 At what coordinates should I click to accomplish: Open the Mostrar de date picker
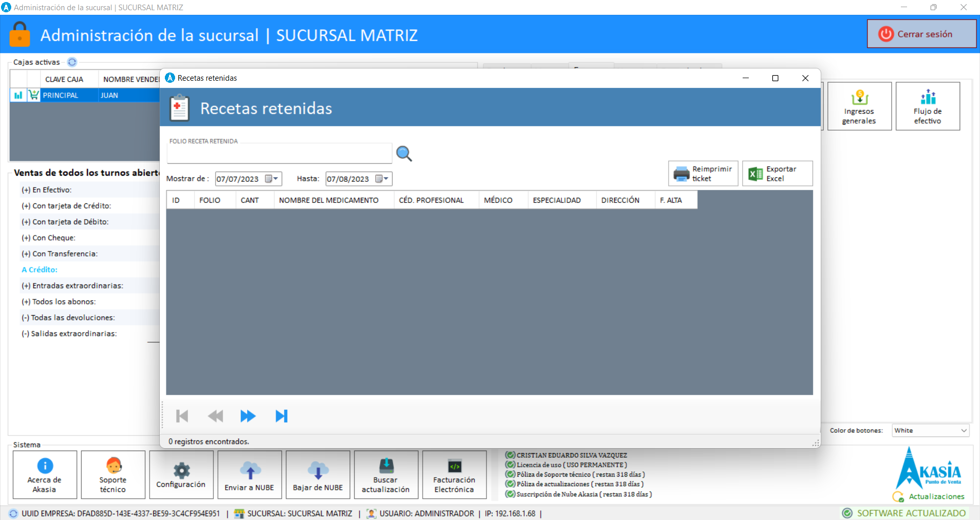[271, 179]
